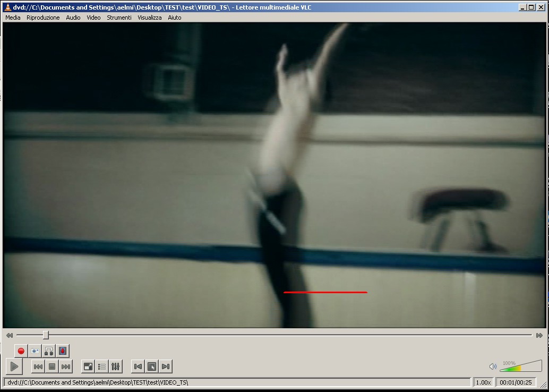
Task: Open the Strumenti menu
Action: (119, 18)
